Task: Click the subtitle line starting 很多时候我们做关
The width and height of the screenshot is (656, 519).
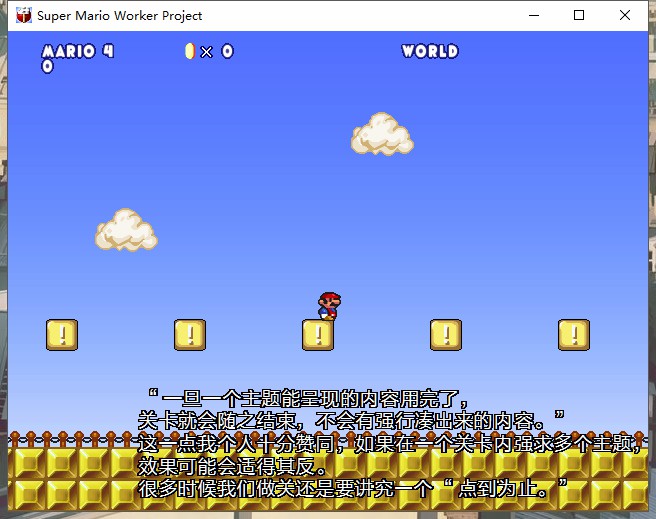Action: 353,488
